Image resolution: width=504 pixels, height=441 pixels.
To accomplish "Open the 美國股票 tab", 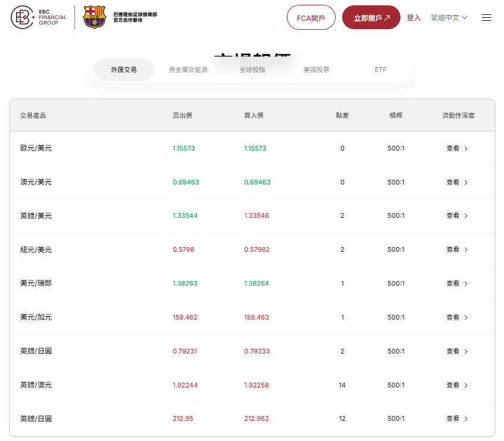I will pyautogui.click(x=316, y=70).
